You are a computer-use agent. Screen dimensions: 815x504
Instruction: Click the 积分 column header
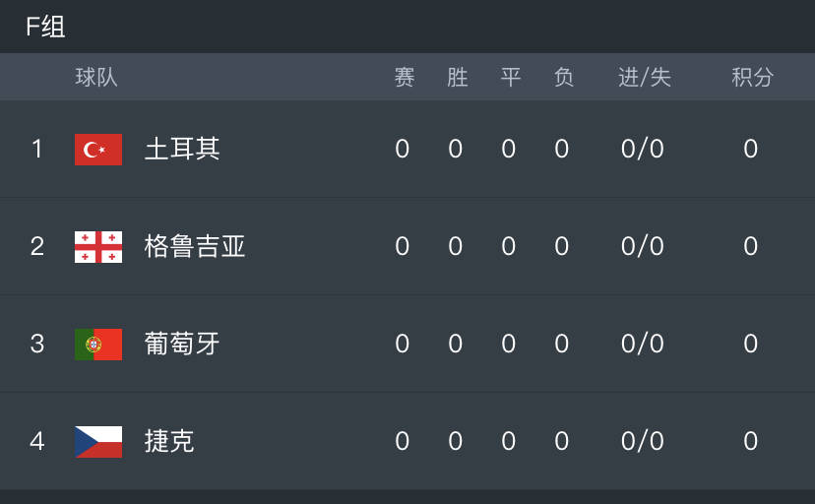click(753, 77)
